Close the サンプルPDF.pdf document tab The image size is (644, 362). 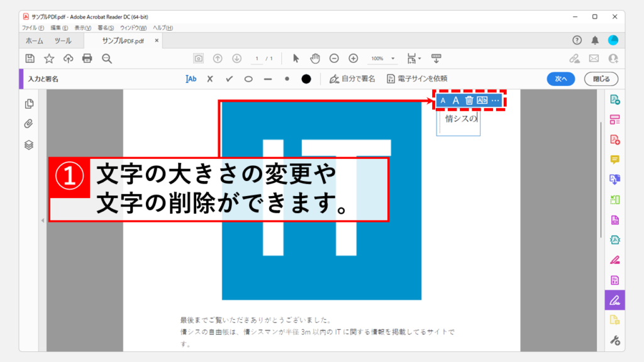click(x=157, y=41)
